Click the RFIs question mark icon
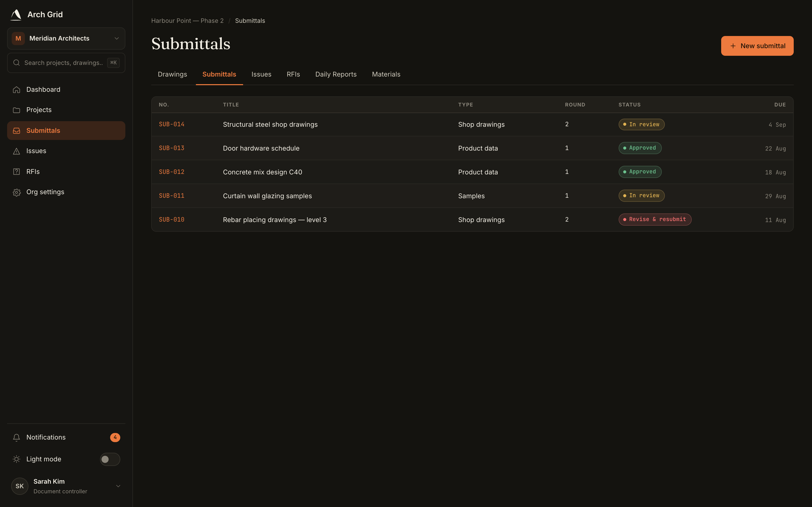This screenshot has width=812, height=507. tap(16, 172)
